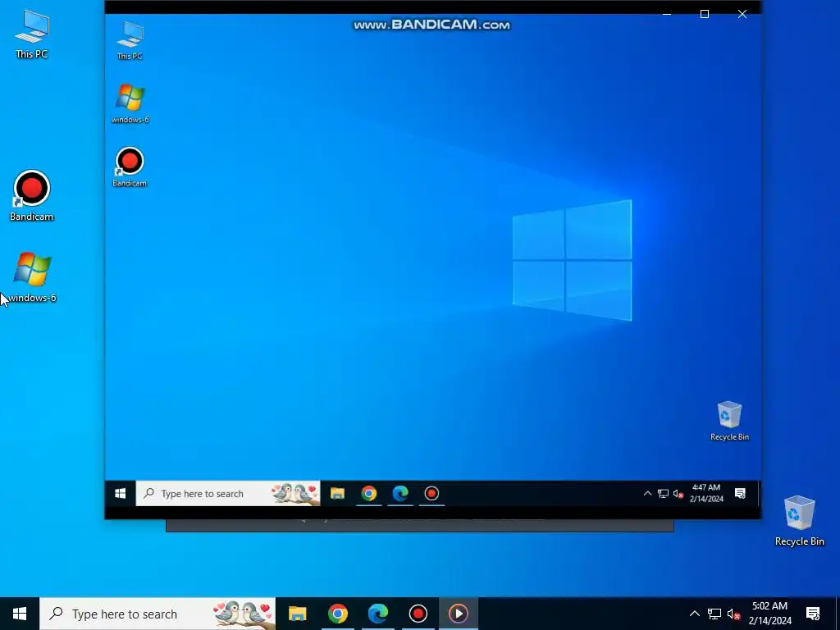The width and height of the screenshot is (840, 630).
Task: Show hidden icons in outer system tray
Action: 694,614
